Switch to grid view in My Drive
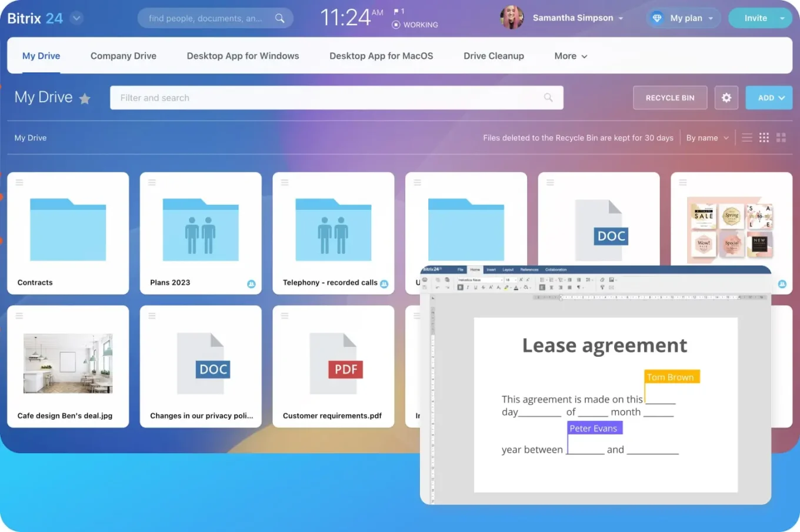 click(764, 138)
